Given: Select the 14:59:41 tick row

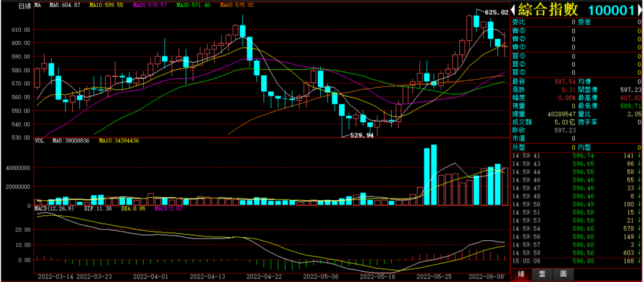Looking at the screenshot, I should [x=576, y=156].
